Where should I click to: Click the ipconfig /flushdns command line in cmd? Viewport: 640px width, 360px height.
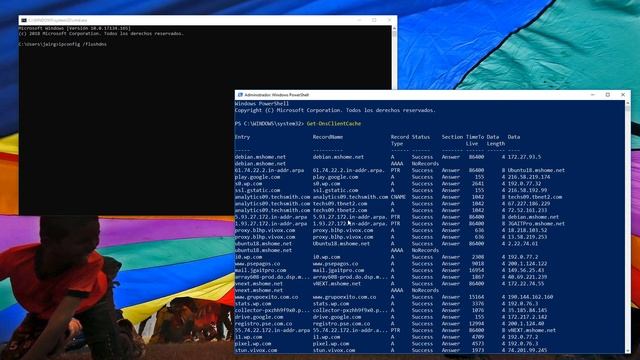62,44
